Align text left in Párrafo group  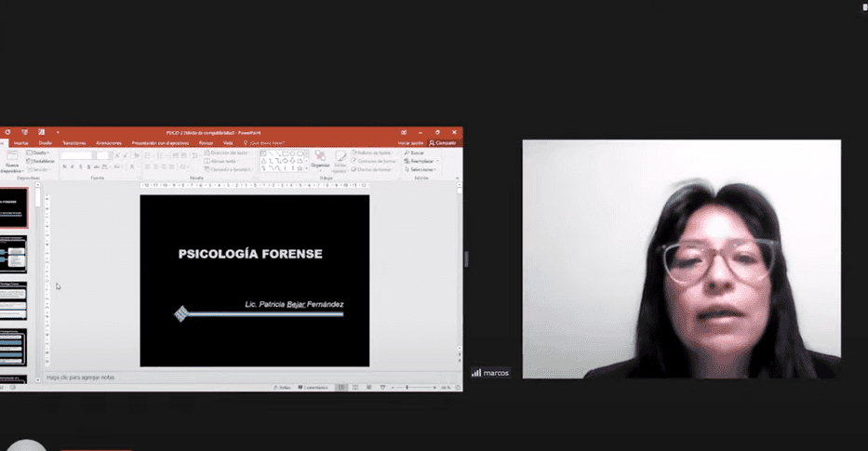tap(148, 166)
